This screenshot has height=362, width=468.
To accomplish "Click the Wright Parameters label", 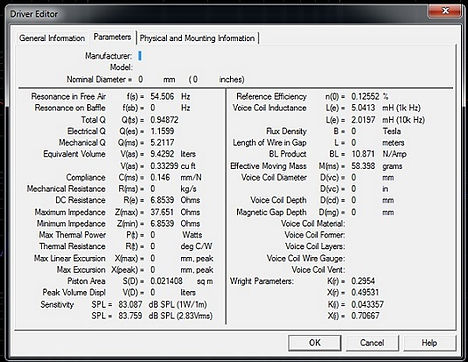I will point(261,281).
